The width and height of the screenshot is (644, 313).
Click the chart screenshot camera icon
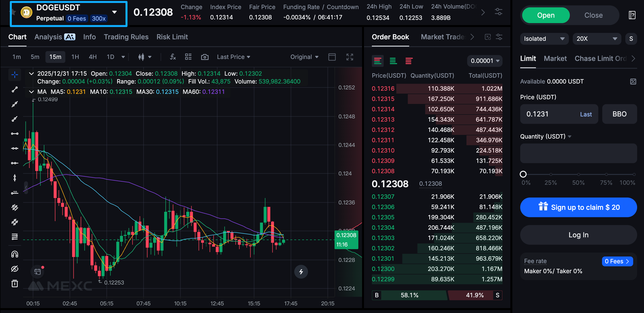[x=205, y=57]
